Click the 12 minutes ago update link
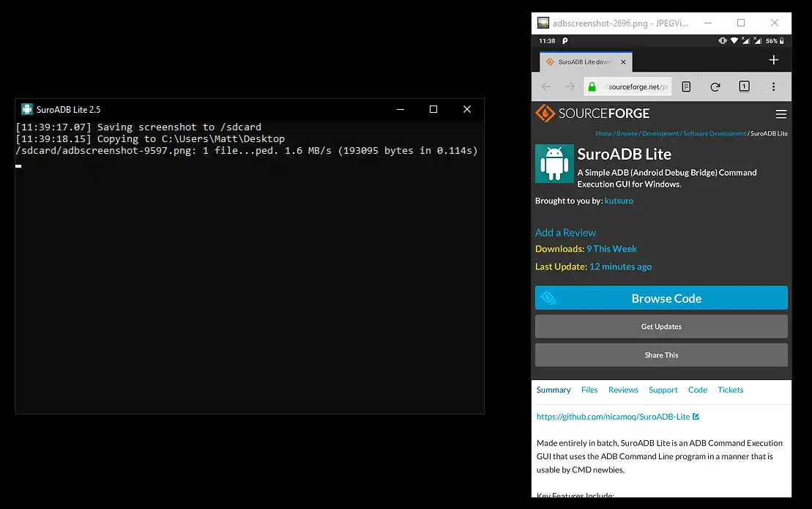 (620, 267)
